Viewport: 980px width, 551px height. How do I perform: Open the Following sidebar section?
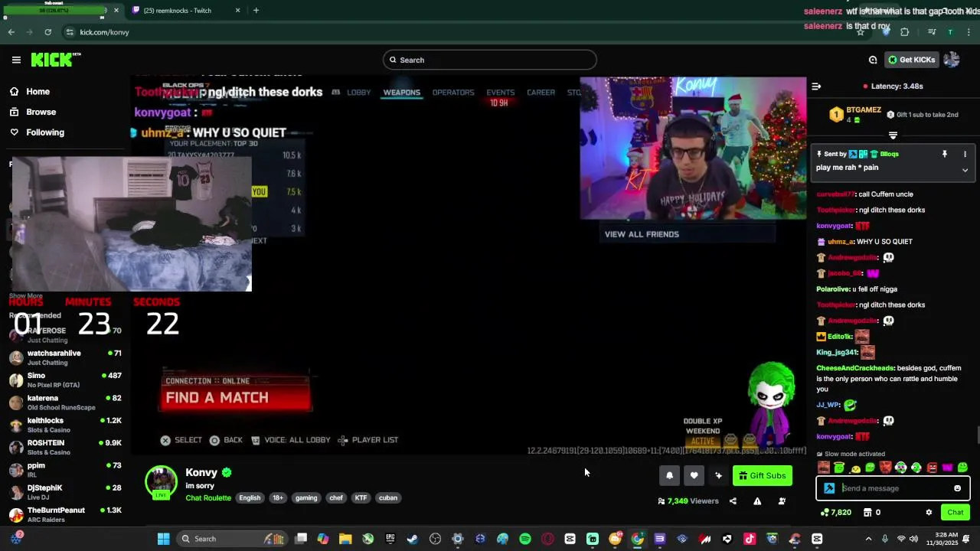[x=45, y=132]
